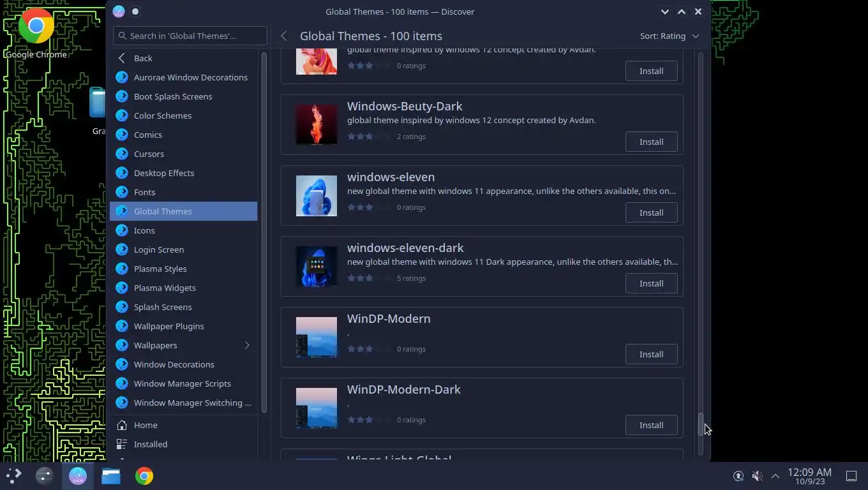Click the Plasma Widgets category icon
The height and width of the screenshot is (490, 868).
click(x=122, y=288)
